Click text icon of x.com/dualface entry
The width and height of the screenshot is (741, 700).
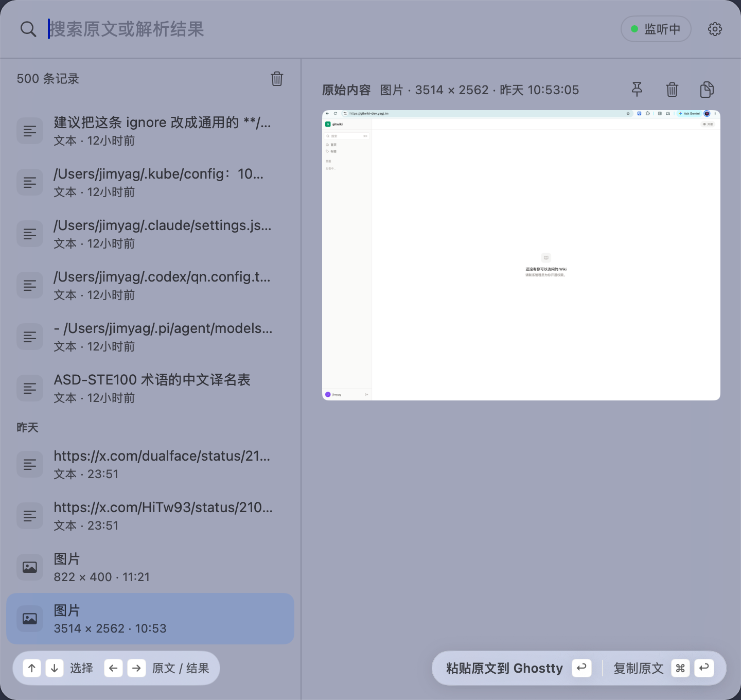click(x=30, y=464)
